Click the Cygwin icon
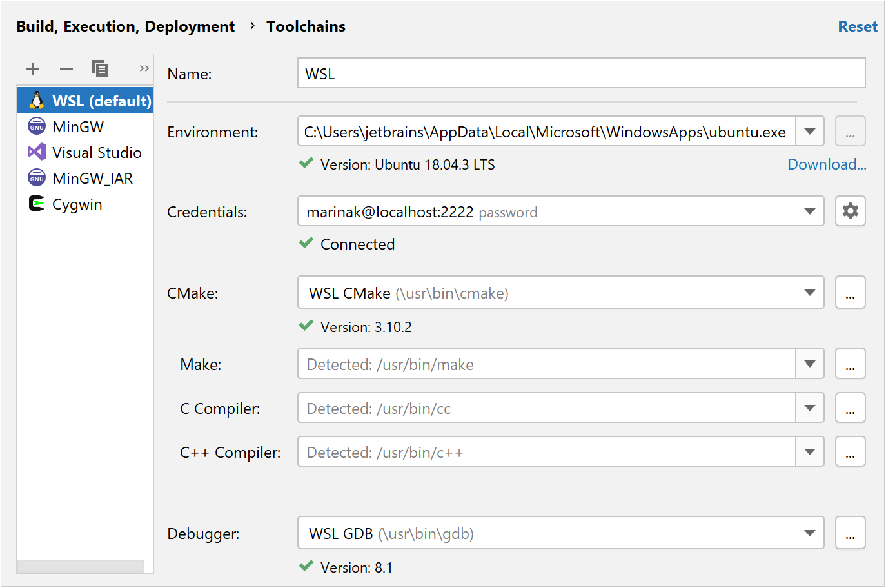886x588 pixels. pyautogui.click(x=37, y=204)
